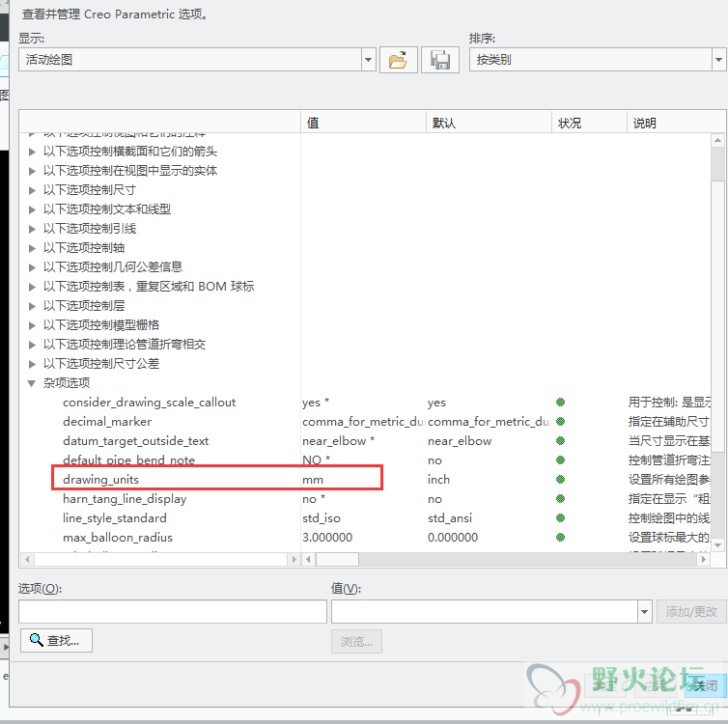Expand 以下选项控制尺寸 group

[x=32, y=190]
